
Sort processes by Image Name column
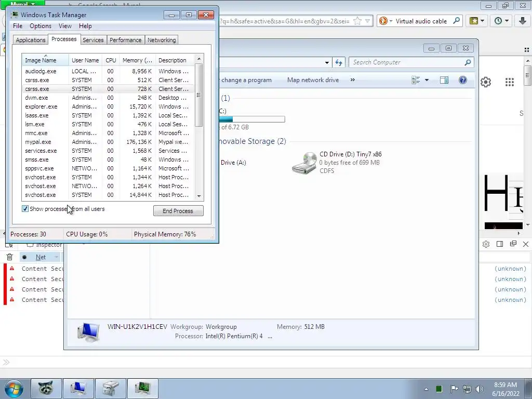tap(45, 60)
